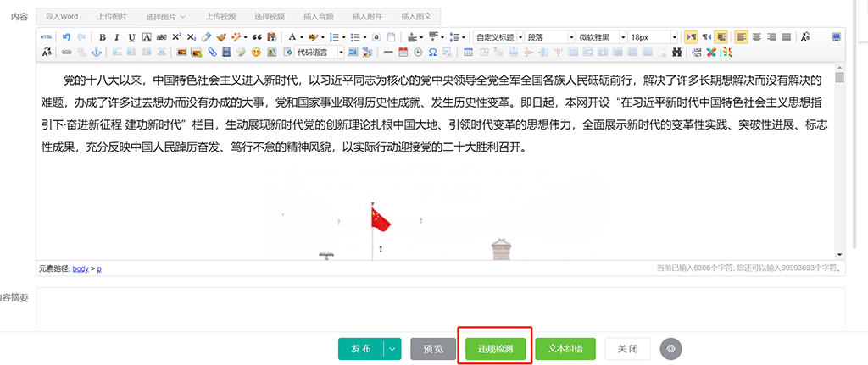The width and height of the screenshot is (868, 365).
Task: Insert a table using the table icon
Action: 468,53
